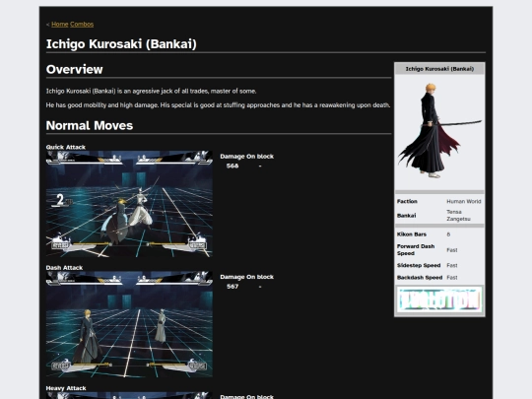Select the sentence about aggressive jack of all trades
This screenshot has width=532, height=399.
[x=151, y=91]
